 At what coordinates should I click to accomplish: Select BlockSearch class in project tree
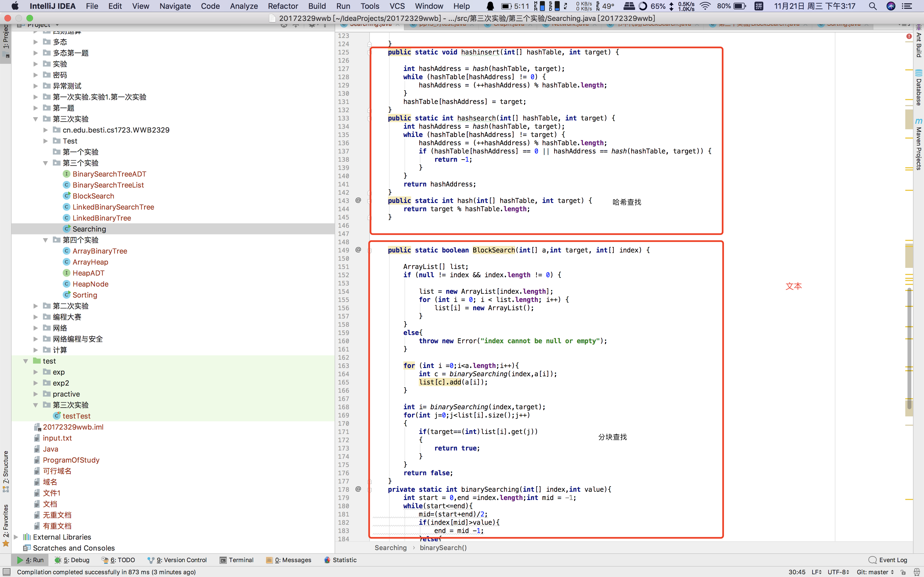pos(93,196)
